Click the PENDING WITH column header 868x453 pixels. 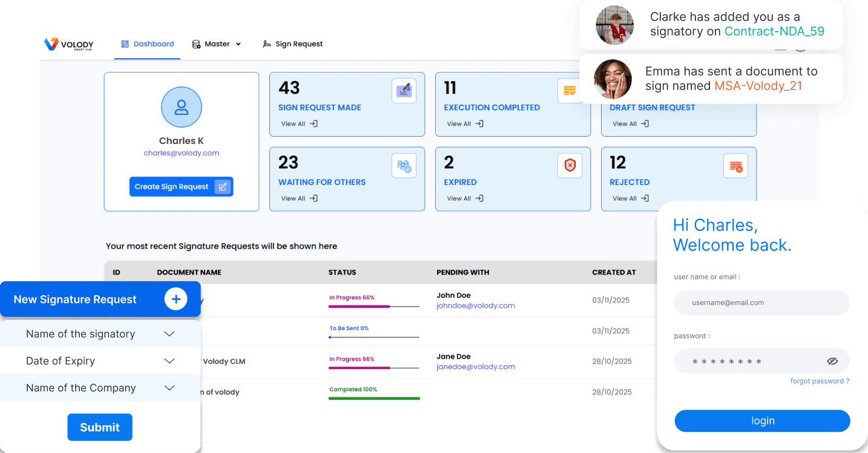pyautogui.click(x=462, y=272)
